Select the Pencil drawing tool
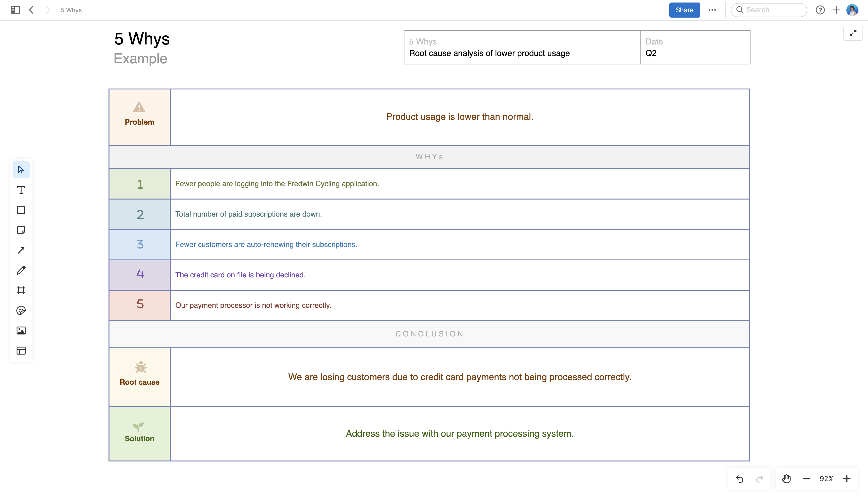This screenshot has height=500, width=868. coord(21,270)
